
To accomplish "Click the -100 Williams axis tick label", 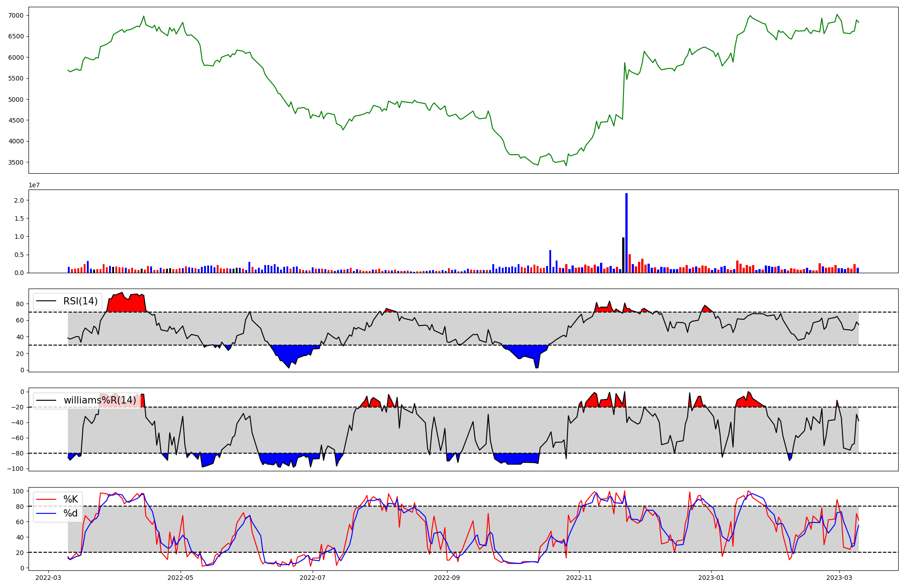I will pos(15,469).
